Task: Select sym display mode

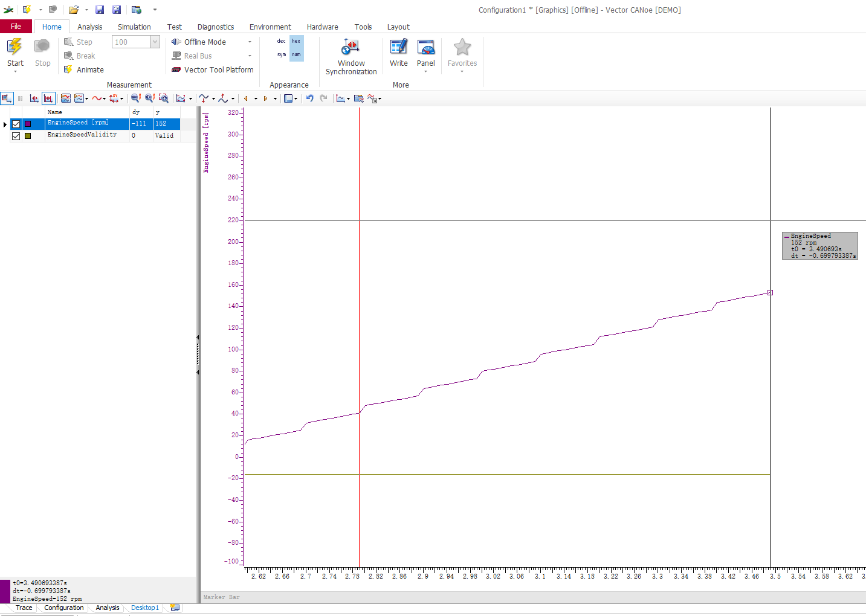Action: [x=282, y=54]
